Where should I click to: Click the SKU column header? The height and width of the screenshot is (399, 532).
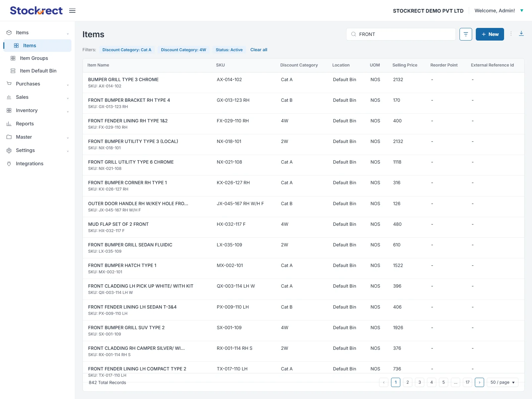pyautogui.click(x=220, y=65)
